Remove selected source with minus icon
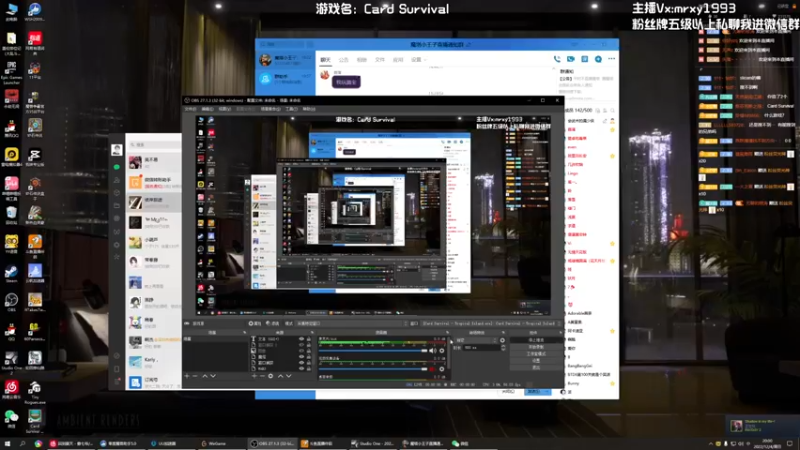 click(262, 376)
